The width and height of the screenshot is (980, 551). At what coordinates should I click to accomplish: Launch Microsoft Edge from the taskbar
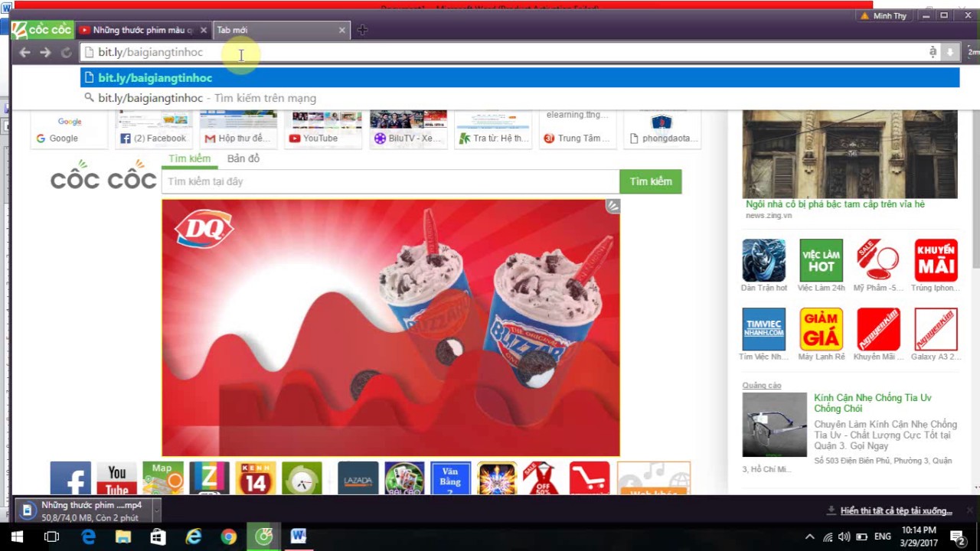pyautogui.click(x=88, y=536)
